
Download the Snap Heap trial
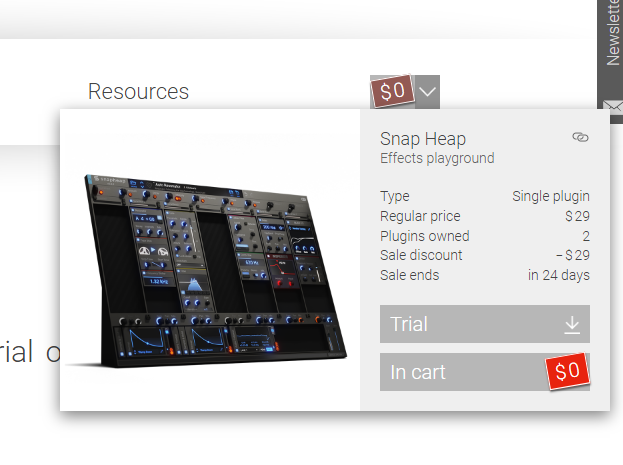(485, 324)
